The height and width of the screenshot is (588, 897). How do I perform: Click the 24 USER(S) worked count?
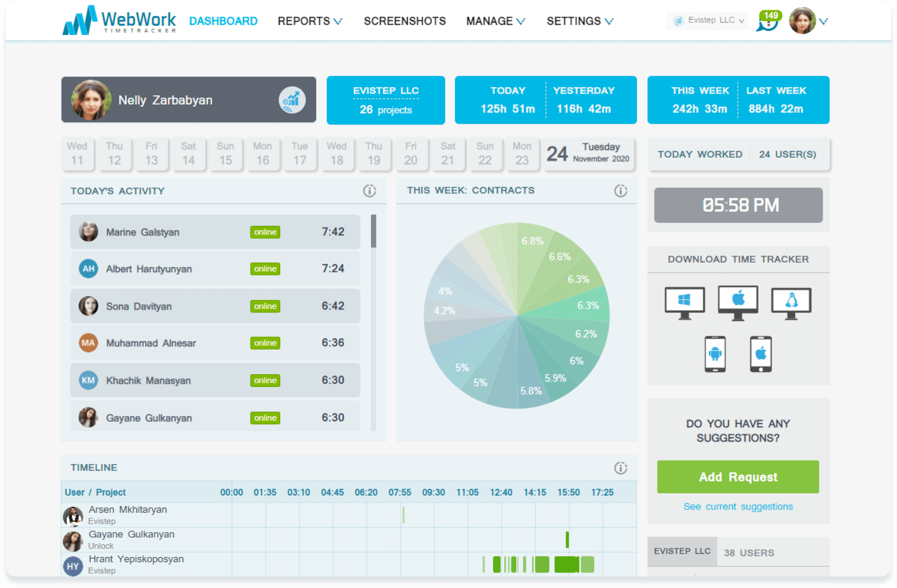tap(787, 154)
